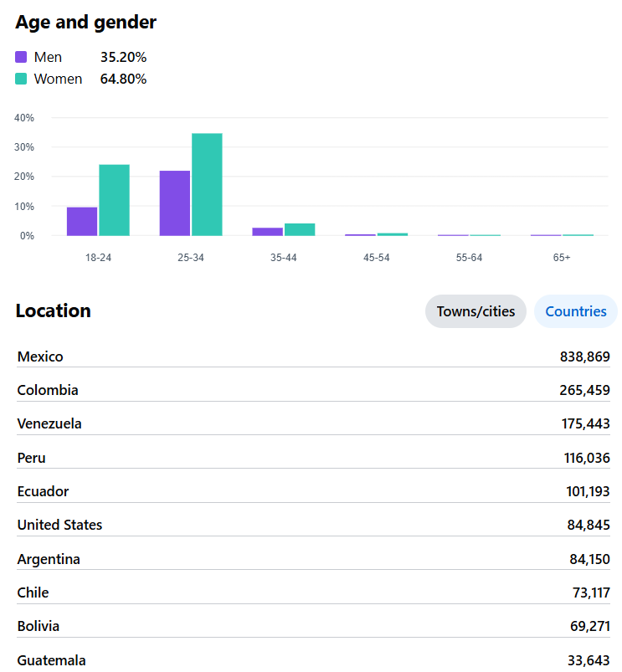Select the Countries tab
622x672 pixels.
575,311
